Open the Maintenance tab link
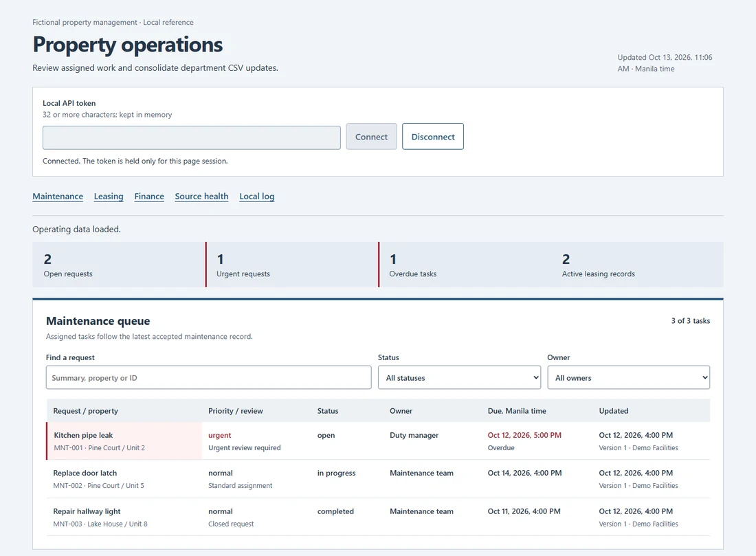The width and height of the screenshot is (756, 556). click(58, 197)
